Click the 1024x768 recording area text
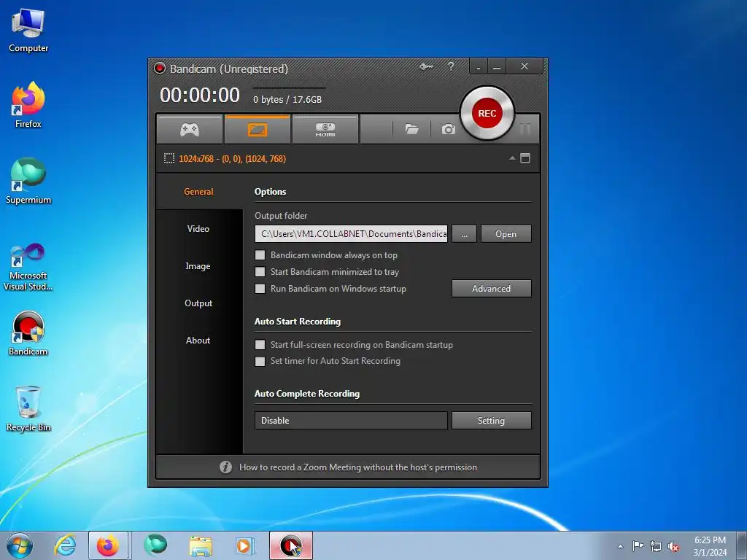 tap(233, 158)
